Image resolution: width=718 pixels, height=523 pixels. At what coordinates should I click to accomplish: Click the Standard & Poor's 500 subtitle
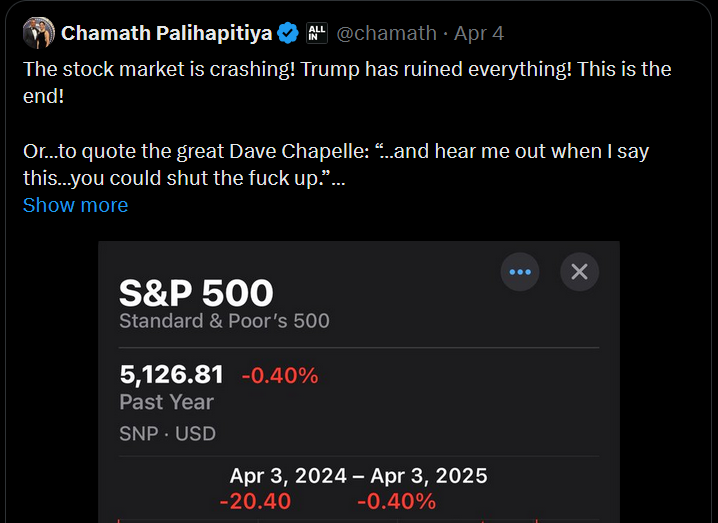(224, 321)
